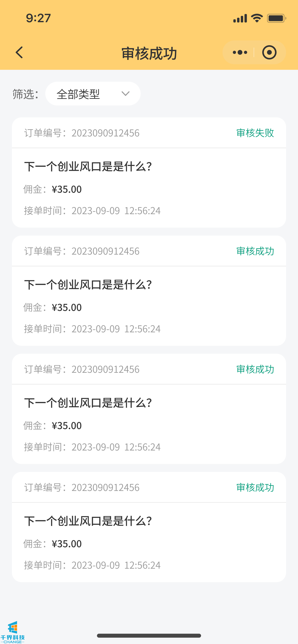Open the first order's title 下一个创业风口是是什么?
This screenshot has width=298, height=644.
tap(88, 167)
